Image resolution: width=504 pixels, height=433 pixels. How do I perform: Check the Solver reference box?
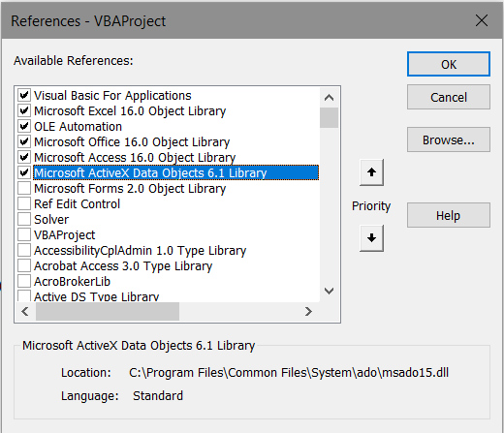tap(24, 219)
